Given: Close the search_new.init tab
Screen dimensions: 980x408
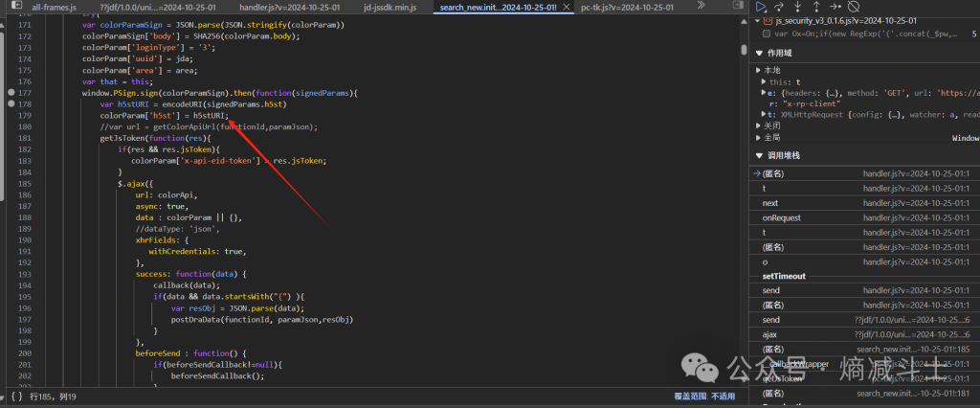Looking at the screenshot, I should pyautogui.click(x=565, y=8).
